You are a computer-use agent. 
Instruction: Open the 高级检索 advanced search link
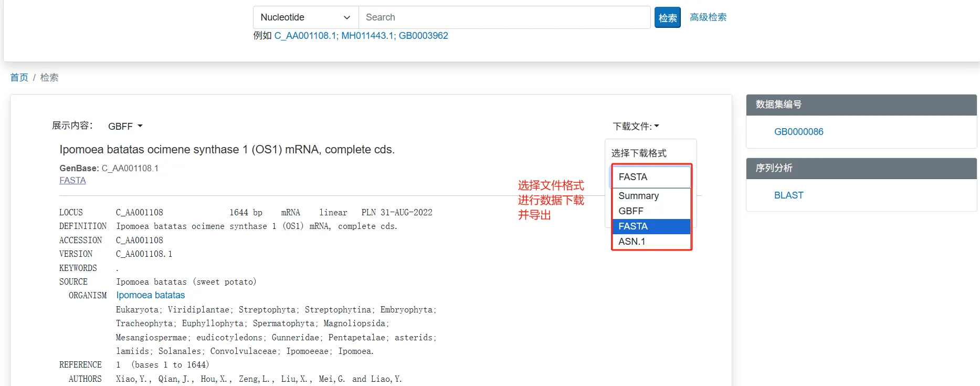(x=708, y=17)
